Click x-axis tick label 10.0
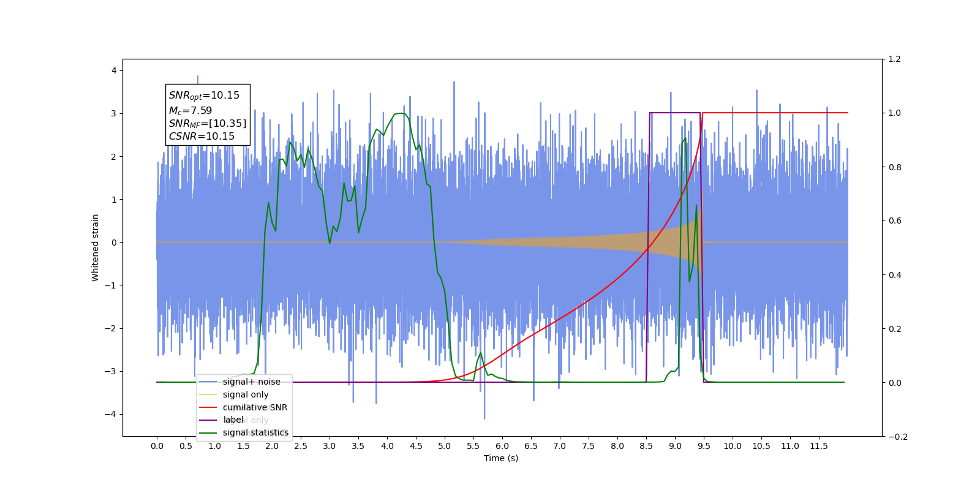The width and height of the screenshot is (980, 490). 733,446
